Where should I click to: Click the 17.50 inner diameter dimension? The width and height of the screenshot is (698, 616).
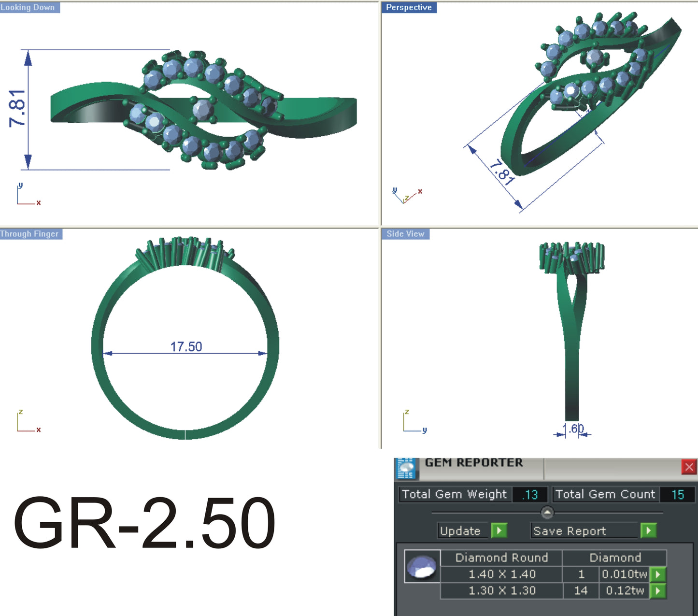(x=186, y=346)
